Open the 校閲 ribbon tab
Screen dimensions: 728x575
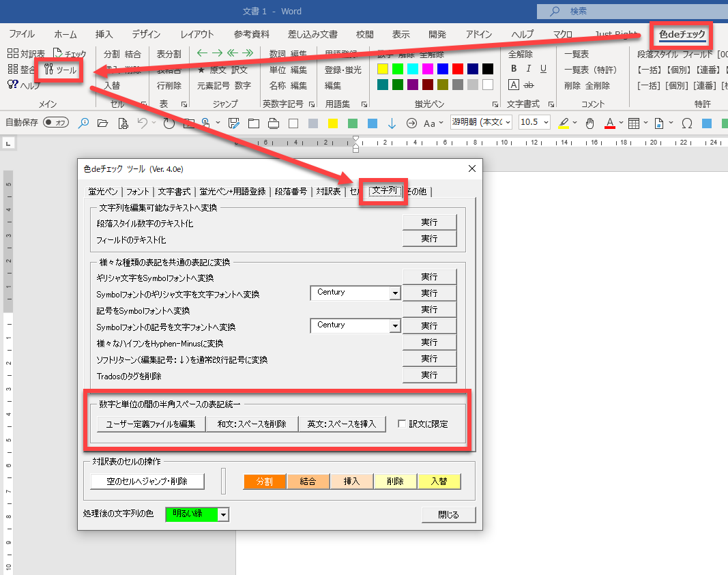tap(364, 34)
